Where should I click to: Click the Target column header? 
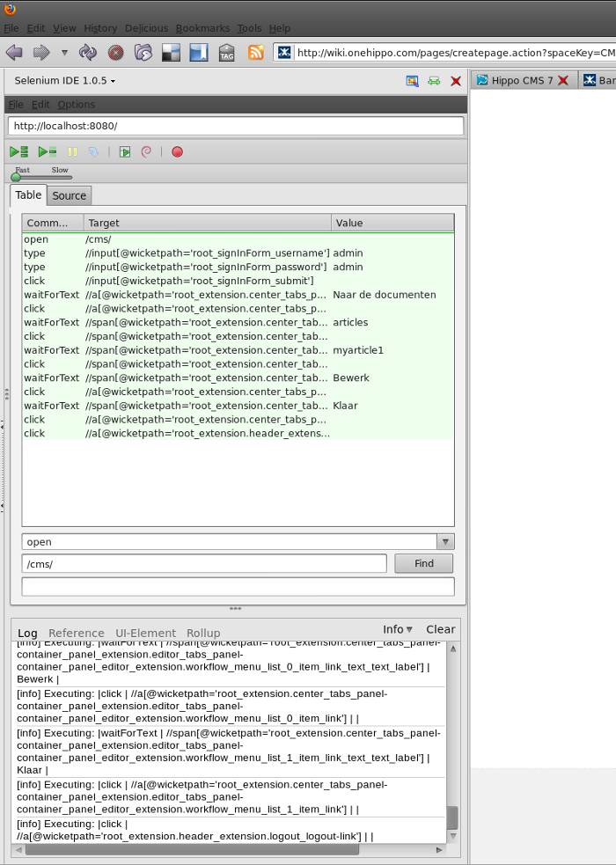pos(208,223)
